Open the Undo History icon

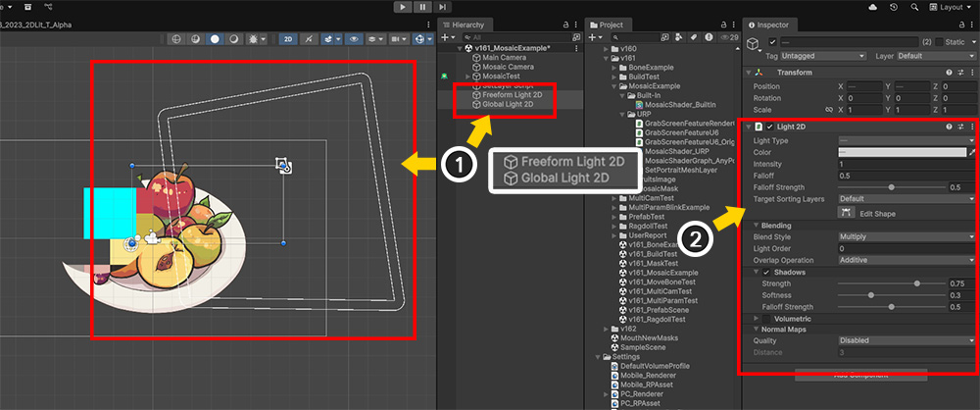click(x=893, y=7)
